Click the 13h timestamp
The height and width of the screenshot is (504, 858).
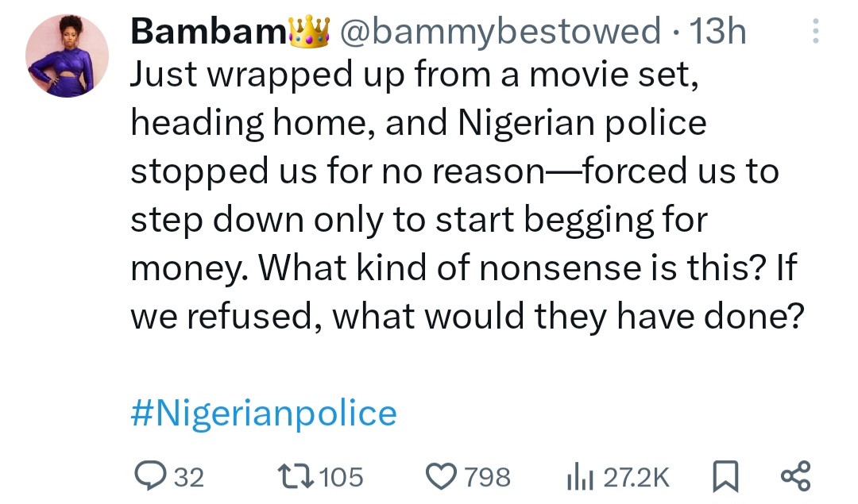tap(719, 32)
